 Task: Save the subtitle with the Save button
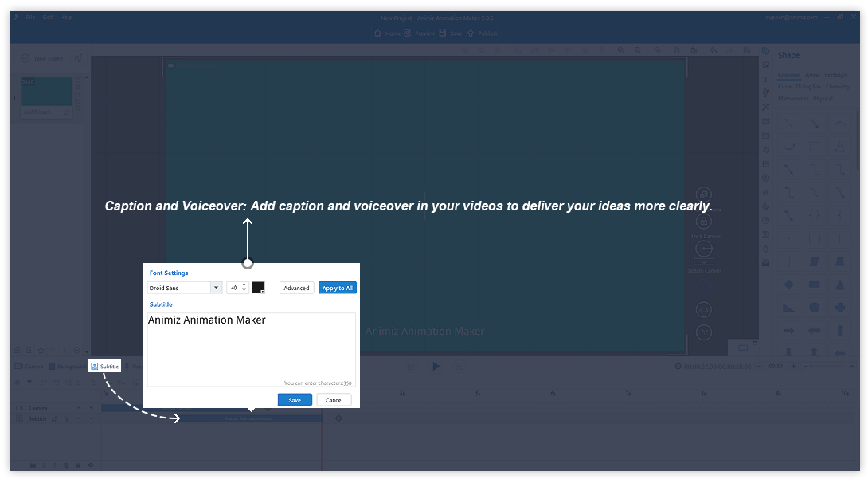pyautogui.click(x=295, y=400)
